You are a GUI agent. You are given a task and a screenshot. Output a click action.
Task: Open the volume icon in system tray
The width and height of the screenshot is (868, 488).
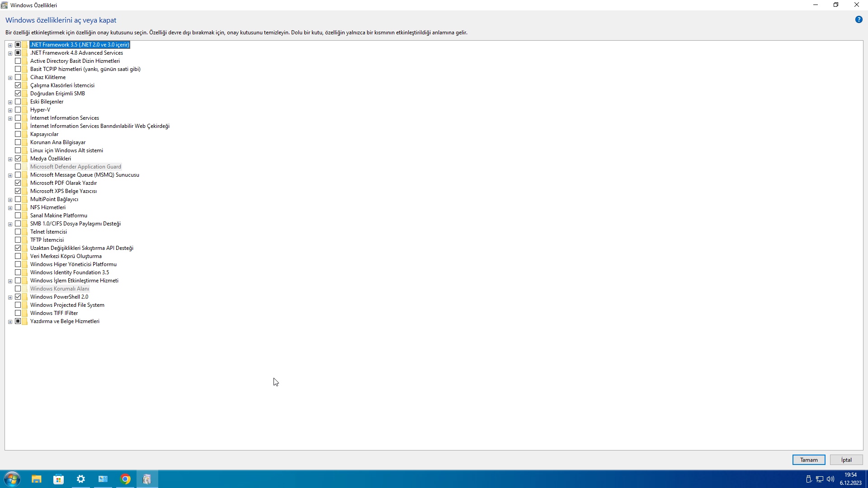coord(830,479)
